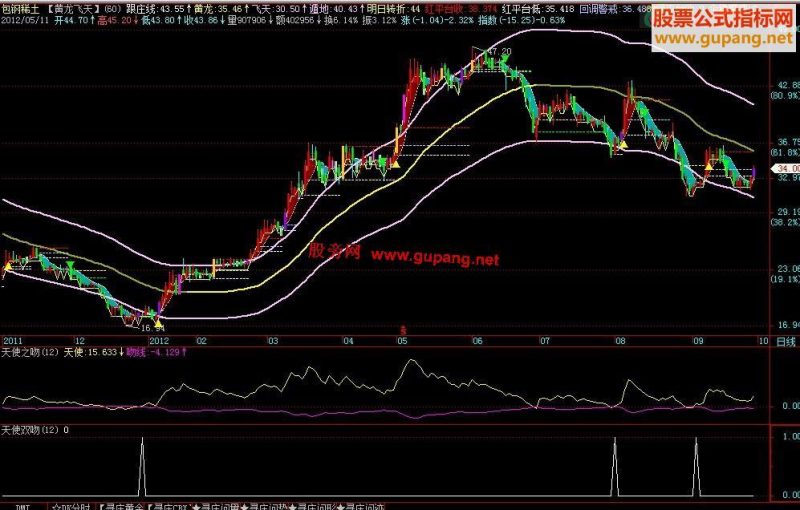Click the yellow triangle marker near the 08 label
Viewport: 800px width, 510px height.
click(x=623, y=144)
